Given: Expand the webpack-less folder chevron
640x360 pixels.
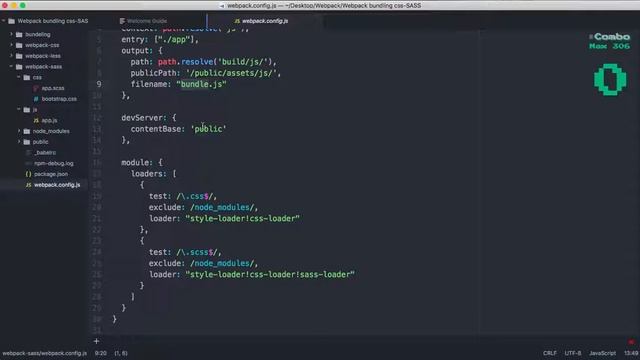Looking at the screenshot, I should coord(11,56).
